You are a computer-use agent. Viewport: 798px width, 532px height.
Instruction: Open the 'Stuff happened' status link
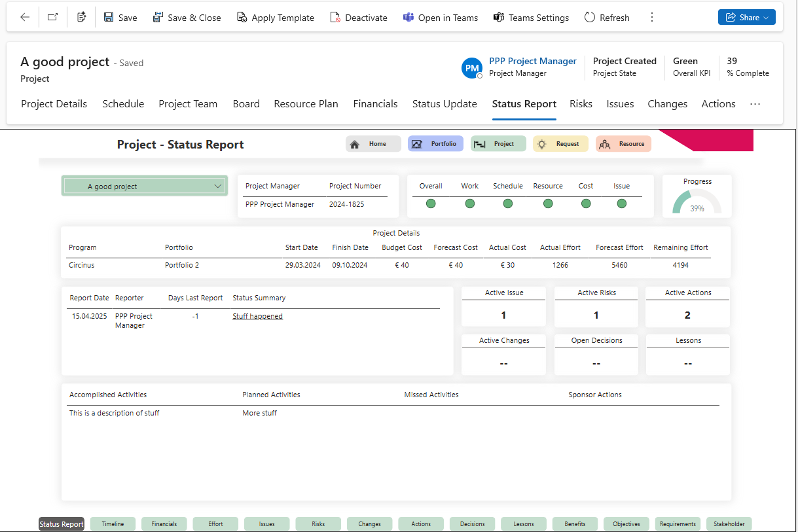257,316
